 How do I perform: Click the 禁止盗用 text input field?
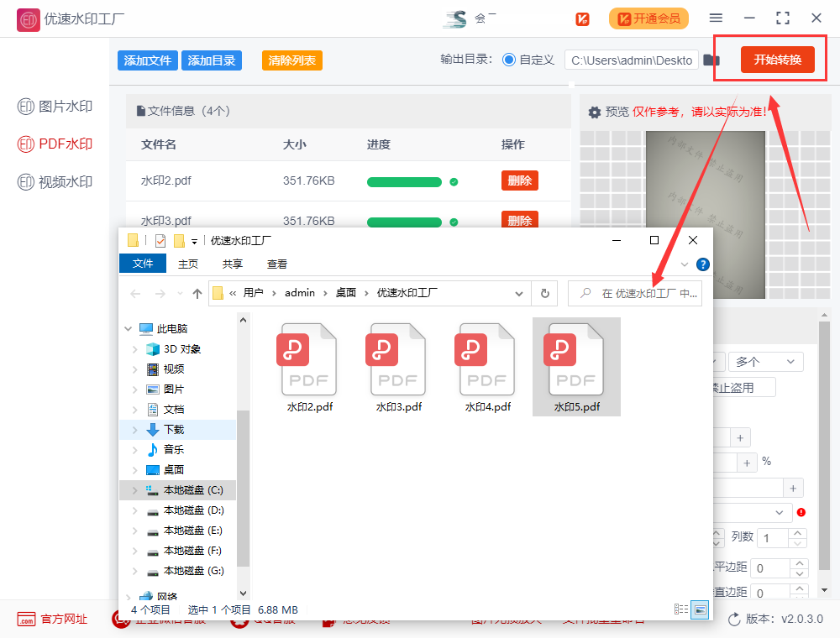(744, 388)
